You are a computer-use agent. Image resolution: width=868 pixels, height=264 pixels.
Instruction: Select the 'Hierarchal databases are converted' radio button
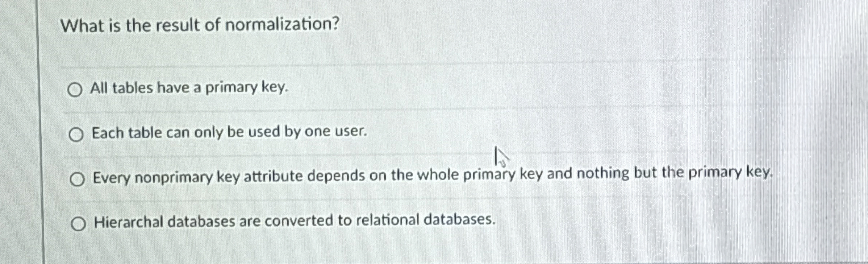79,224
